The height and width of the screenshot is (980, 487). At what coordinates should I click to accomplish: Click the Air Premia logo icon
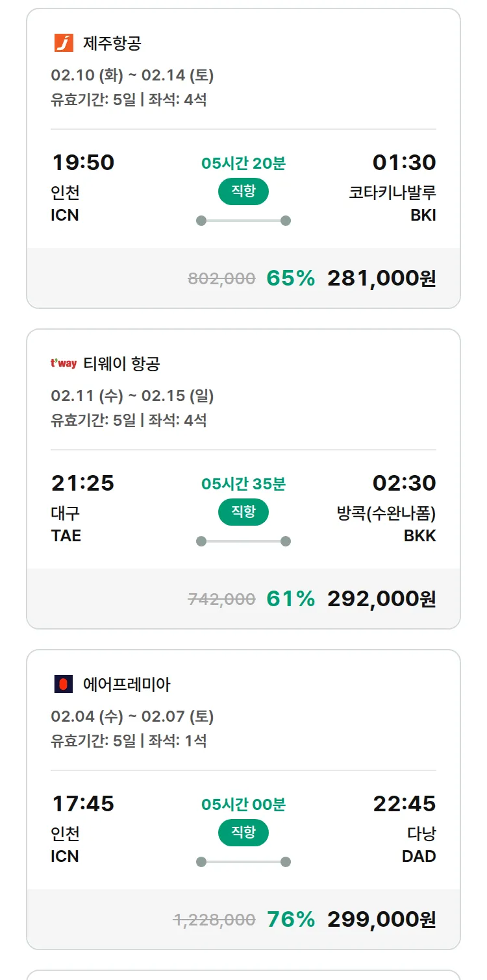coord(64,684)
